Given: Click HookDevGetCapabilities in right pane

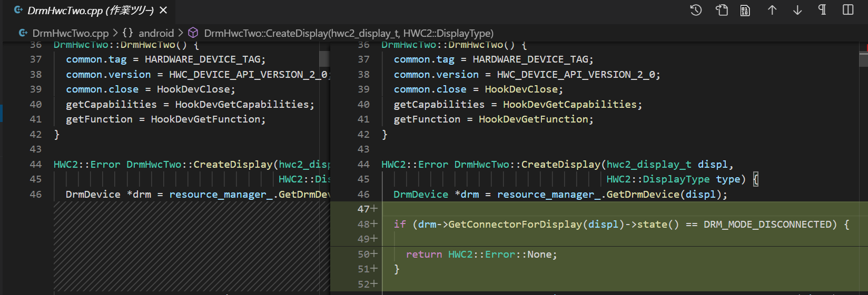Looking at the screenshot, I should 569,104.
